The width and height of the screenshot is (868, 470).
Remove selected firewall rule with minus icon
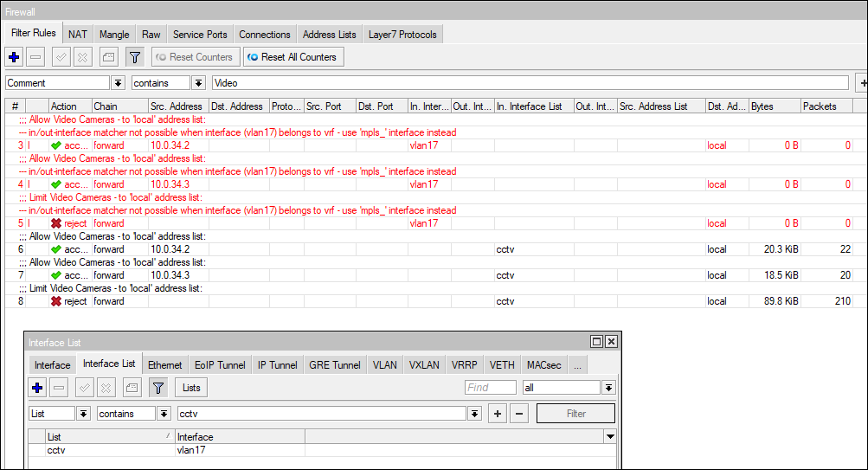35,57
